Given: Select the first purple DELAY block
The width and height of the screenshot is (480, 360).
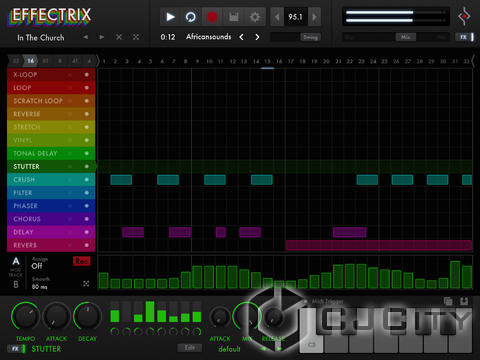Looking at the screenshot, I should point(133,232).
